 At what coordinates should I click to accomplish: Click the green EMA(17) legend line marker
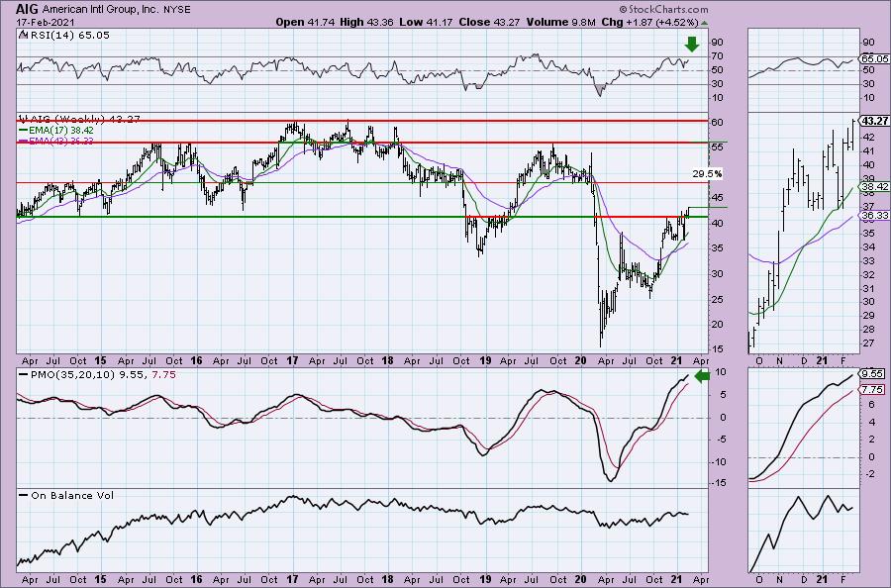[23, 131]
